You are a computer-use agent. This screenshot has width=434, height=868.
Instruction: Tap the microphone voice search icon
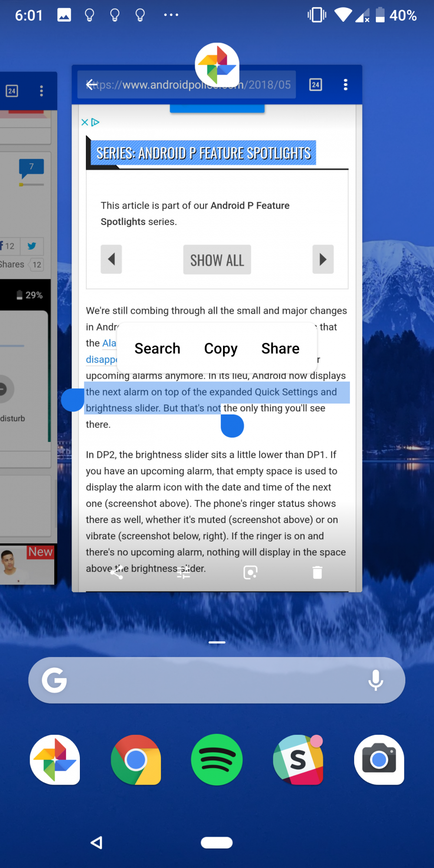pos(375,680)
